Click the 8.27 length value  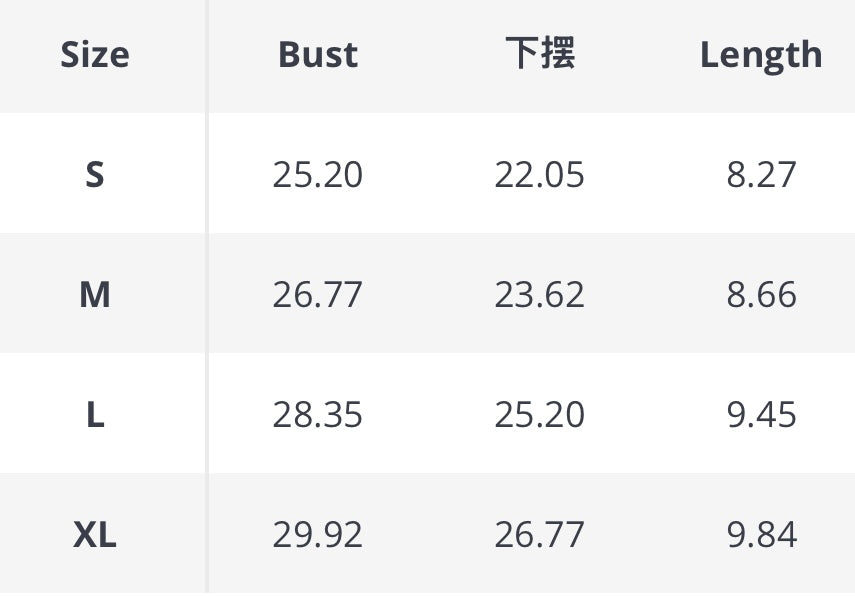[x=761, y=175]
